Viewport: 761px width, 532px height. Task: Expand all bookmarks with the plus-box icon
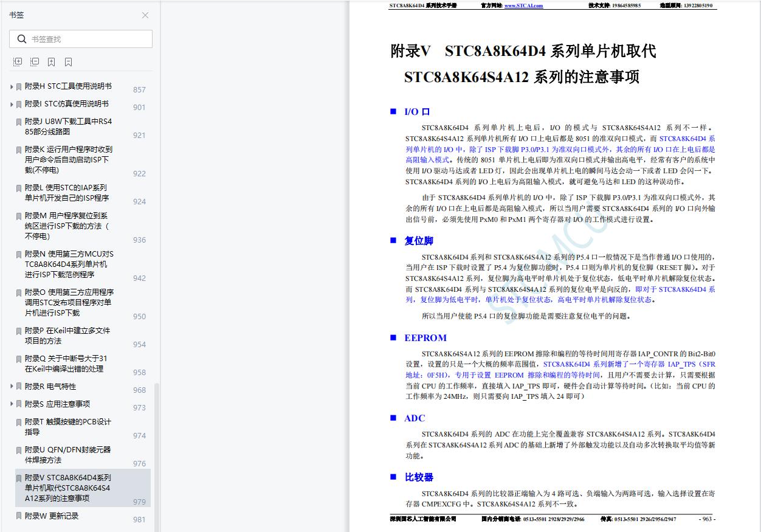[x=18, y=62]
